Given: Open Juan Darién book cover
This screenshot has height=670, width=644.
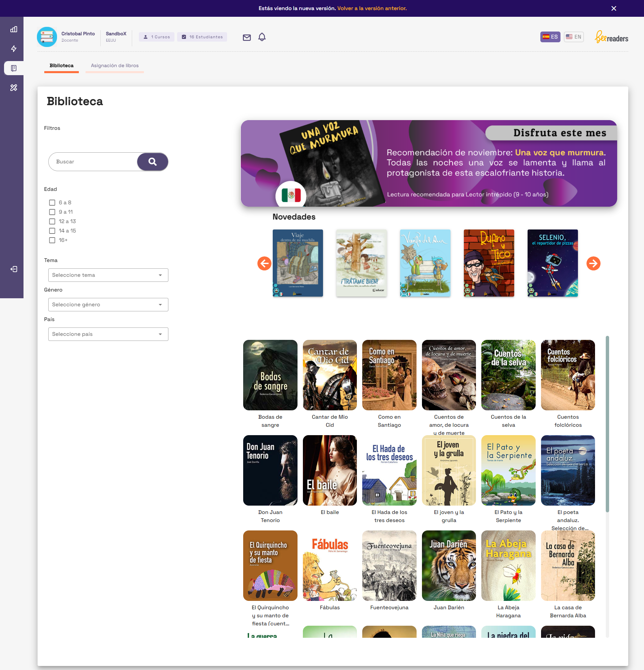Looking at the screenshot, I should tap(449, 566).
